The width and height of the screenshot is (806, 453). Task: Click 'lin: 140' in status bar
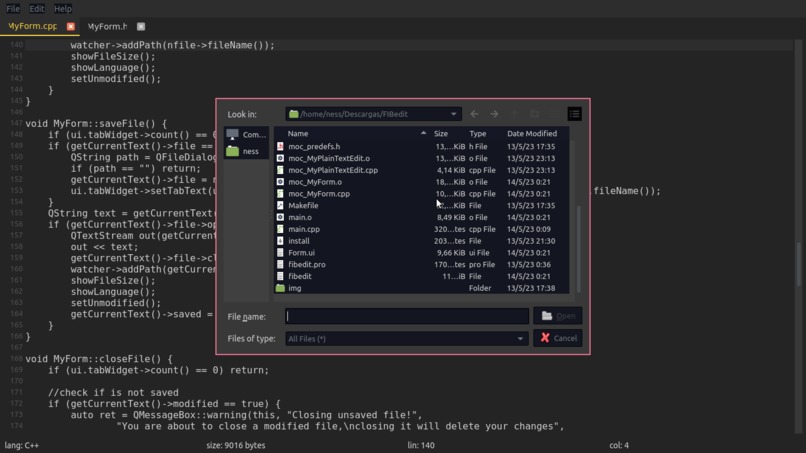coord(421,445)
